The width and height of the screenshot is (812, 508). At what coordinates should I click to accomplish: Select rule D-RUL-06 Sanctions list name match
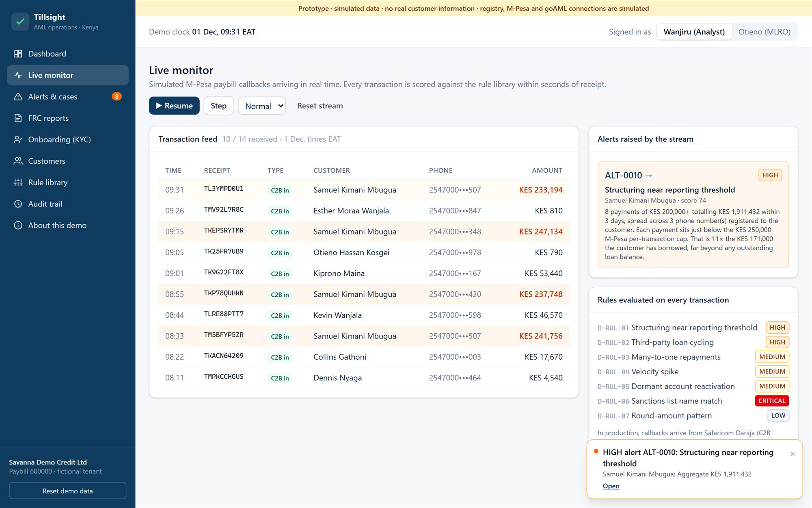(660, 401)
